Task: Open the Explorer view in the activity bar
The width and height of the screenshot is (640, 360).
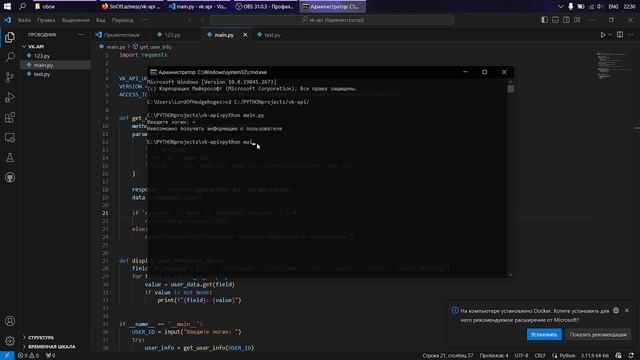Action: pos(10,37)
